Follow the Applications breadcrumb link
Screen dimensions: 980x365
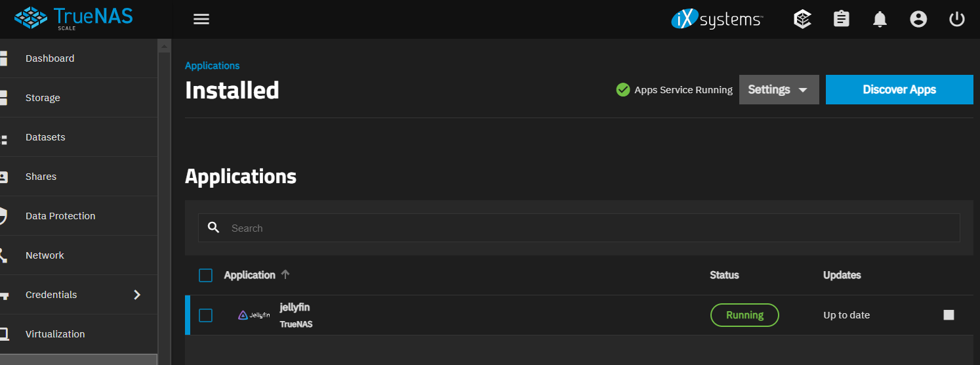pyautogui.click(x=212, y=66)
